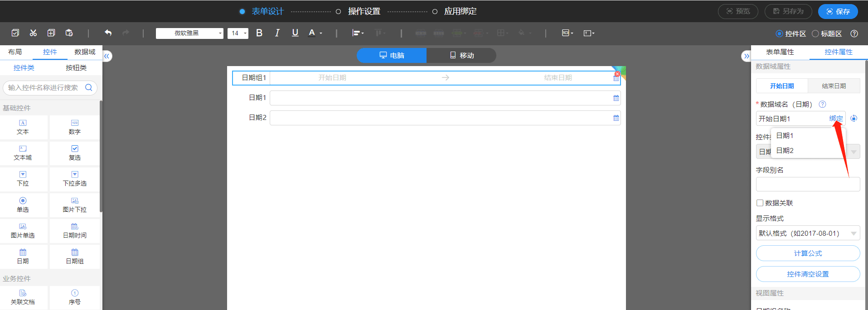Click the 保存 button
868x310 pixels.
pos(838,11)
